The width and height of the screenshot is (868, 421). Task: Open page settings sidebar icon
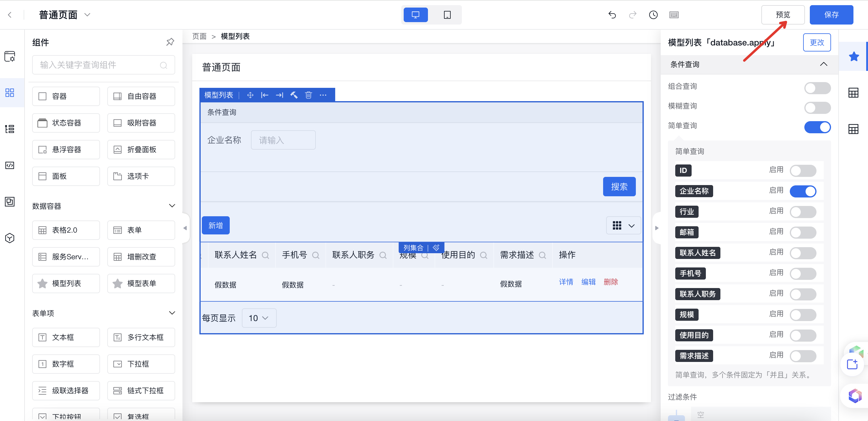[x=10, y=56]
